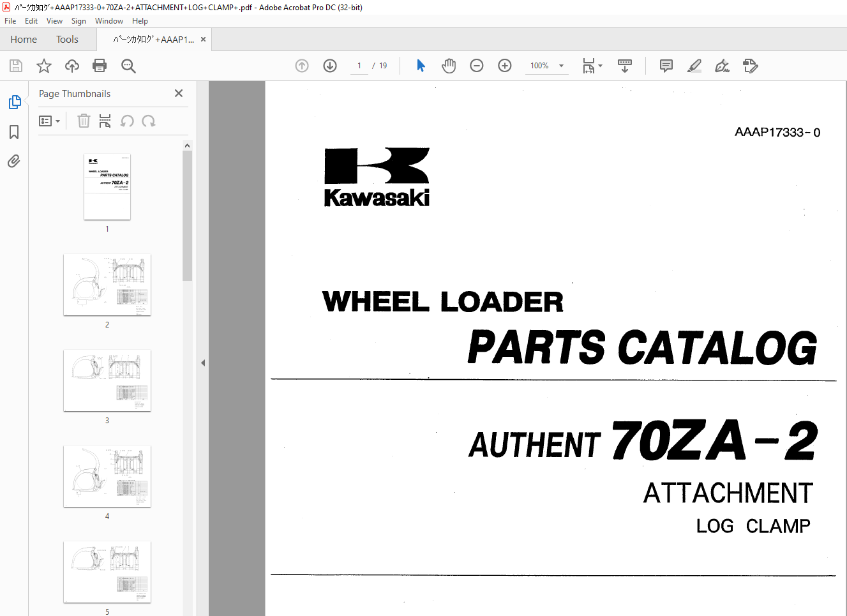Activate the Hand pan tool
Screen dimensions: 847x616
449,66
